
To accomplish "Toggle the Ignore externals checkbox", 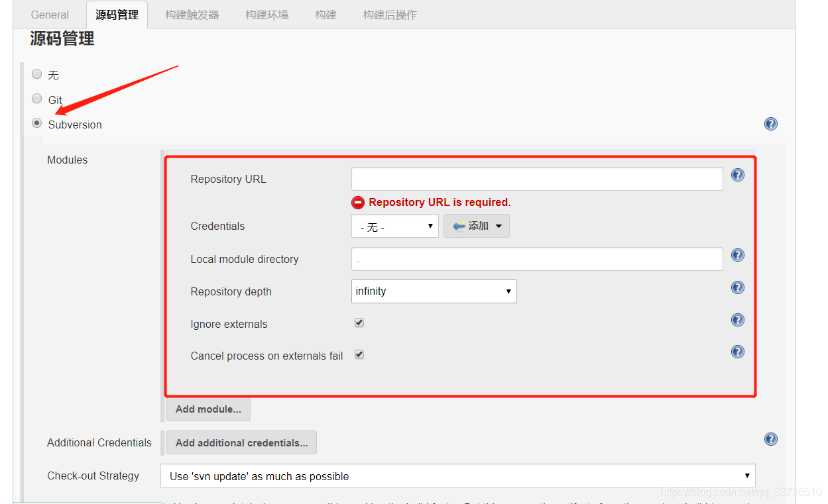I will [x=359, y=323].
